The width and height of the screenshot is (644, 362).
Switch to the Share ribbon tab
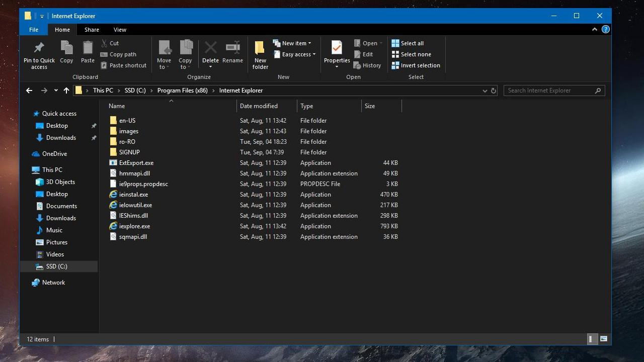[x=92, y=30]
